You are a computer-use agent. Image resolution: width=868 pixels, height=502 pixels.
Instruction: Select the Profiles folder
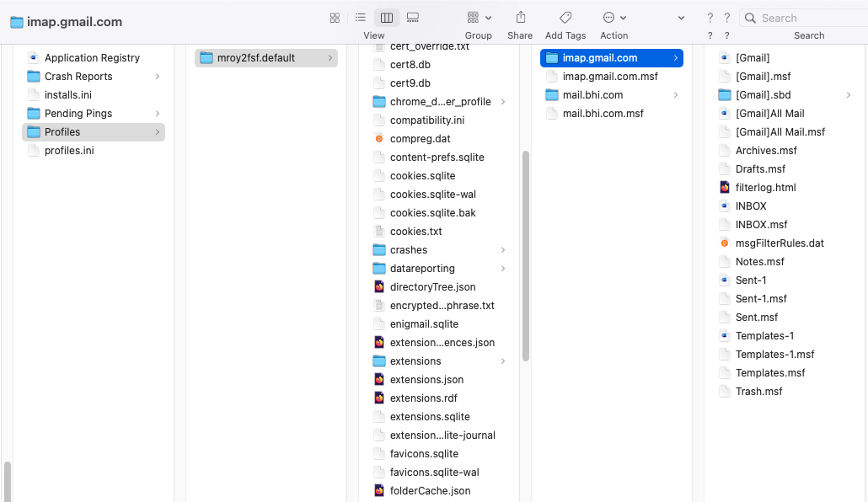pyautogui.click(x=93, y=131)
